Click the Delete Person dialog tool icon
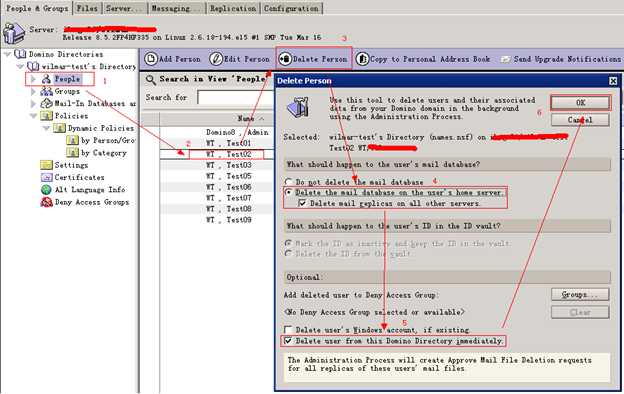 tap(298, 107)
